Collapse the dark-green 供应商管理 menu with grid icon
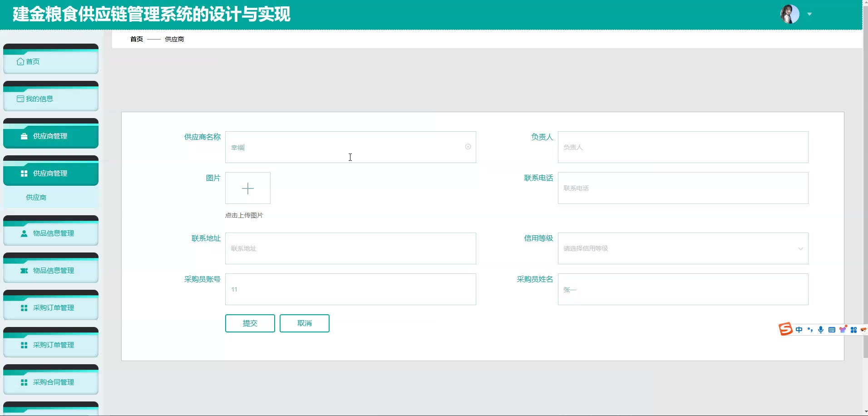The height and width of the screenshot is (416, 868). coord(50,173)
